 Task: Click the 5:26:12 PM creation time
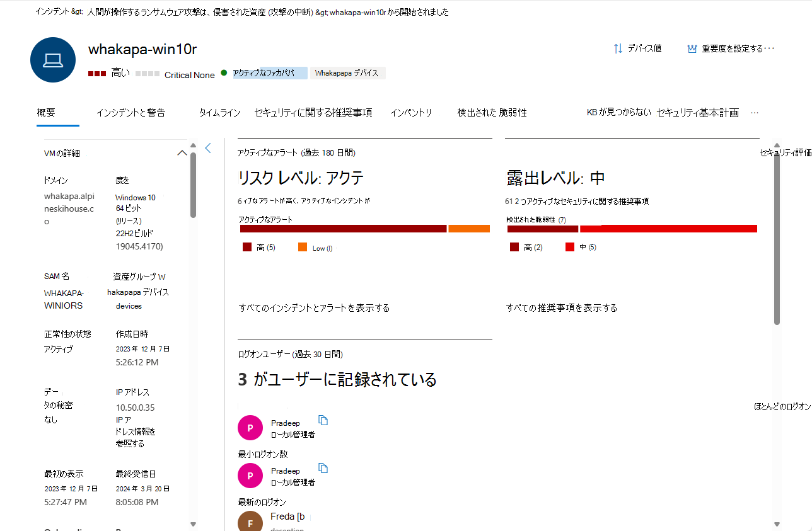point(137,362)
